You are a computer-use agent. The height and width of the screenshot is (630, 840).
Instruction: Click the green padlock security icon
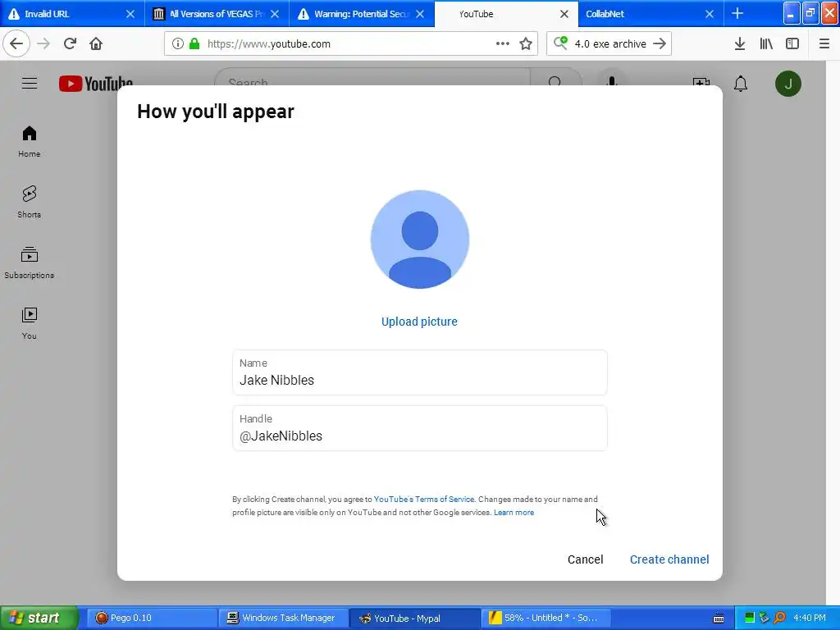[194, 44]
